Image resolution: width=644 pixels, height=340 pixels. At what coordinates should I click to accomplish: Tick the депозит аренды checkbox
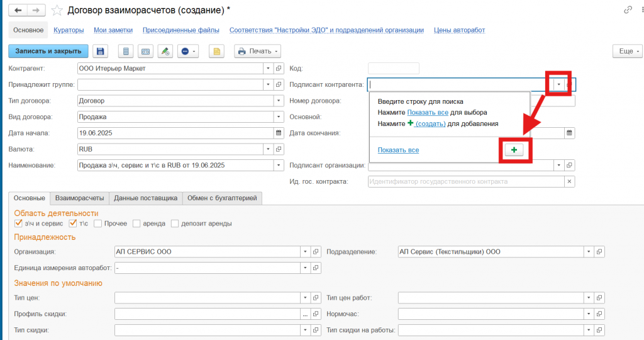175,224
